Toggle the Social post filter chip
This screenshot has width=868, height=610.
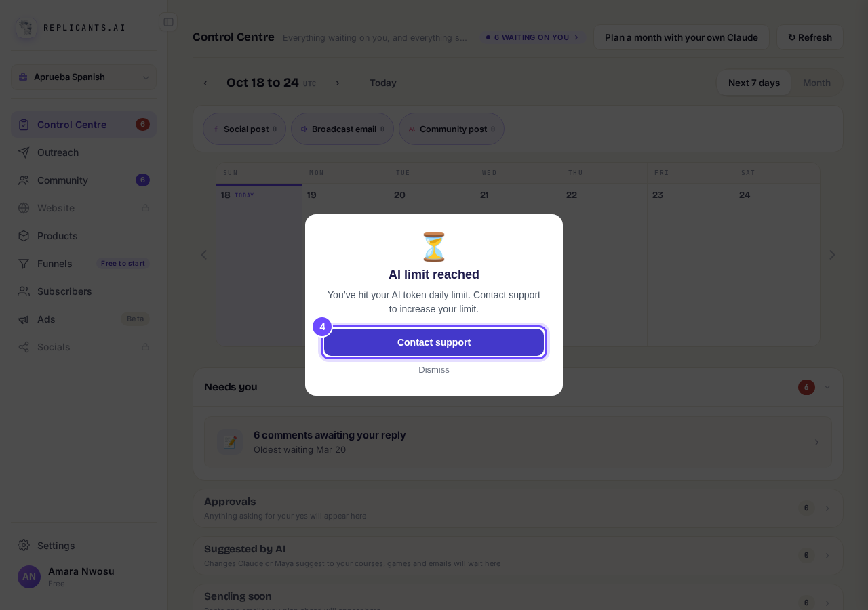(245, 129)
